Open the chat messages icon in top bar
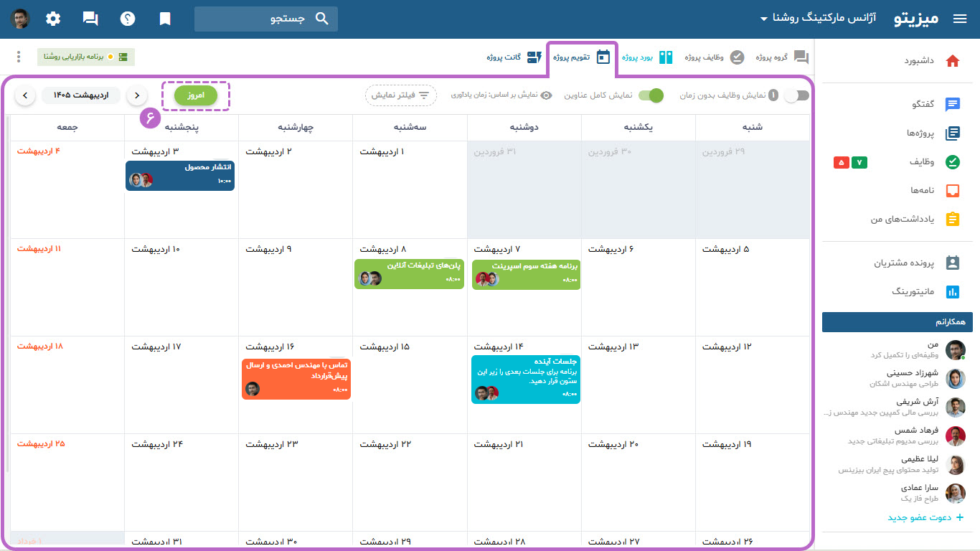The image size is (980, 551). pyautogui.click(x=90, y=19)
